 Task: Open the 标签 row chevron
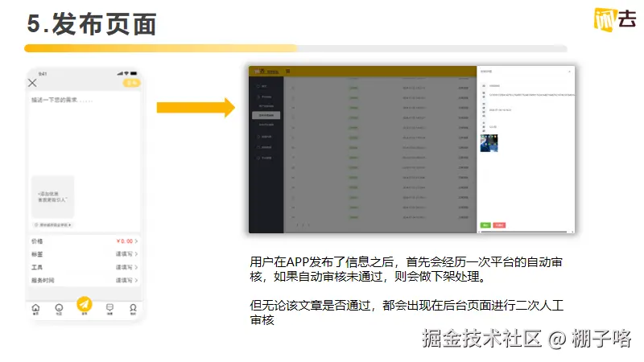[136, 254]
